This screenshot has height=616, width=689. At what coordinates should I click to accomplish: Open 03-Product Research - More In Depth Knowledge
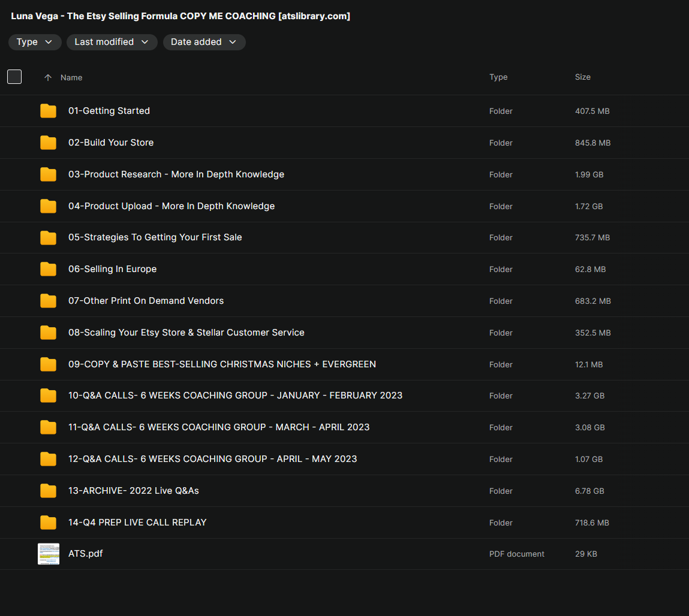(176, 174)
